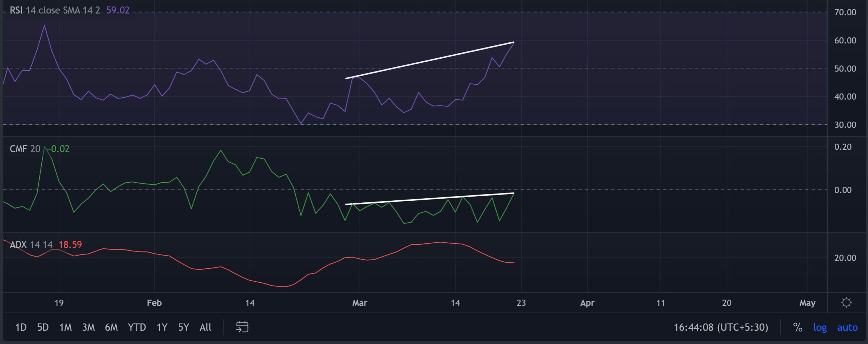
Task: Select the 5D time range
Action: click(x=43, y=327)
